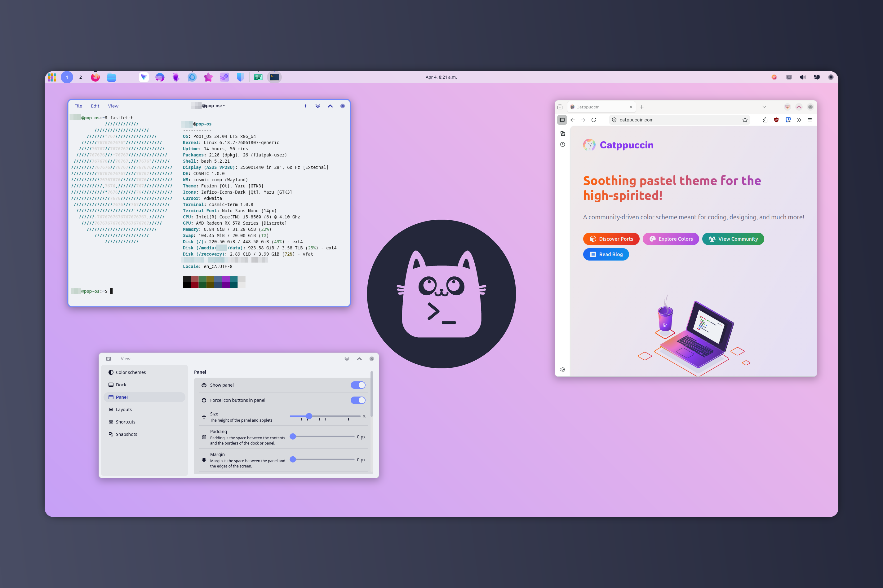The image size is (883, 588).
Task: Open the terminal Edit menu
Action: pos(95,106)
